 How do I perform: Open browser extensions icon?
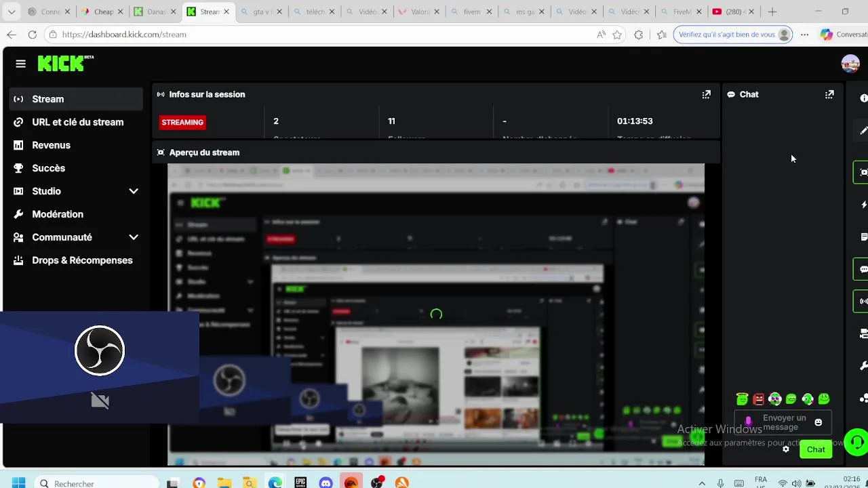[638, 35]
